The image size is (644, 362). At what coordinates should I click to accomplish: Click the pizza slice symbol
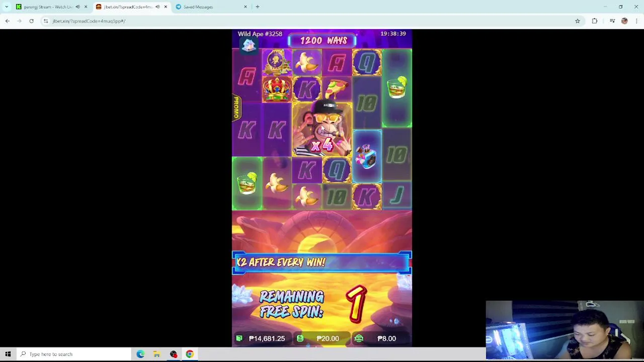click(337, 89)
